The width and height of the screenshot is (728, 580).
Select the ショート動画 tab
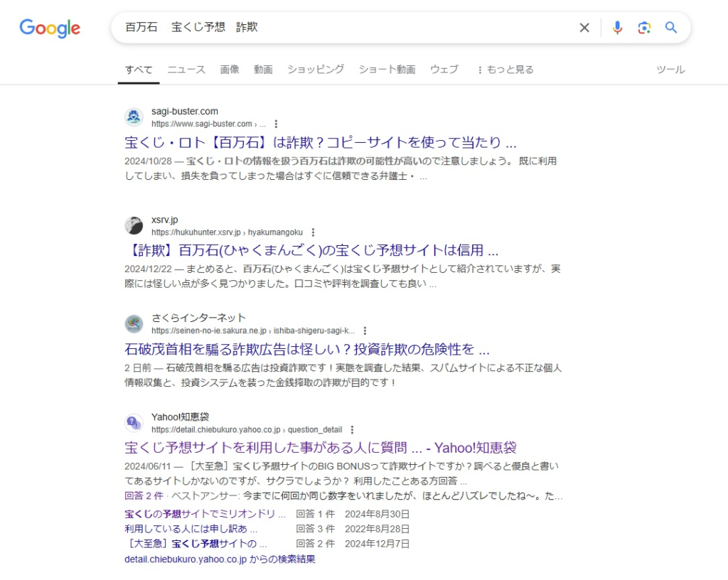387,70
